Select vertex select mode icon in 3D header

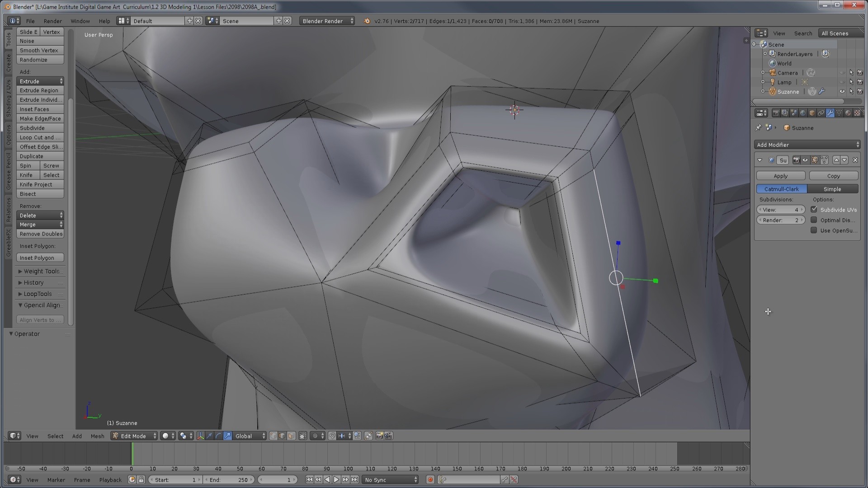pyautogui.click(x=274, y=436)
